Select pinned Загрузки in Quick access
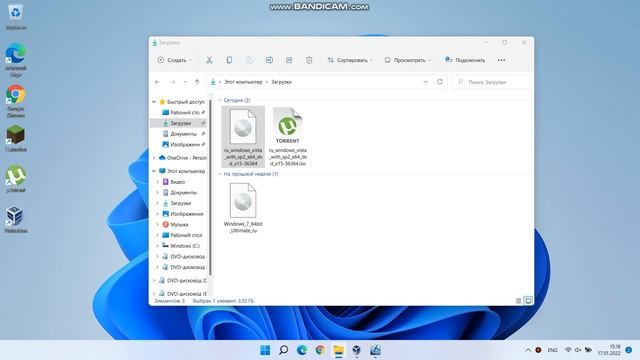 pos(180,123)
